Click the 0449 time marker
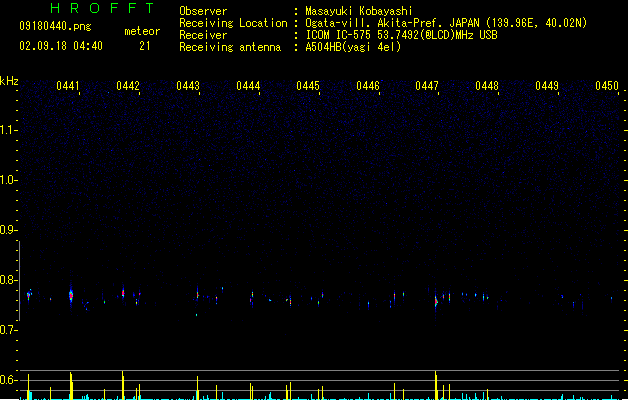This screenshot has height=400, width=629. coord(547,86)
